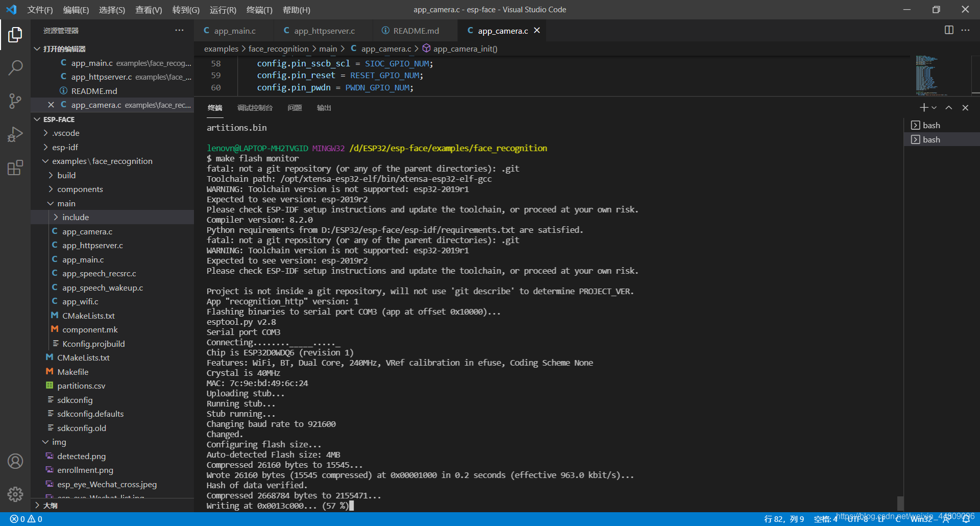Open the Source Control view
Image resolution: width=980 pixels, height=526 pixels.
click(15, 101)
